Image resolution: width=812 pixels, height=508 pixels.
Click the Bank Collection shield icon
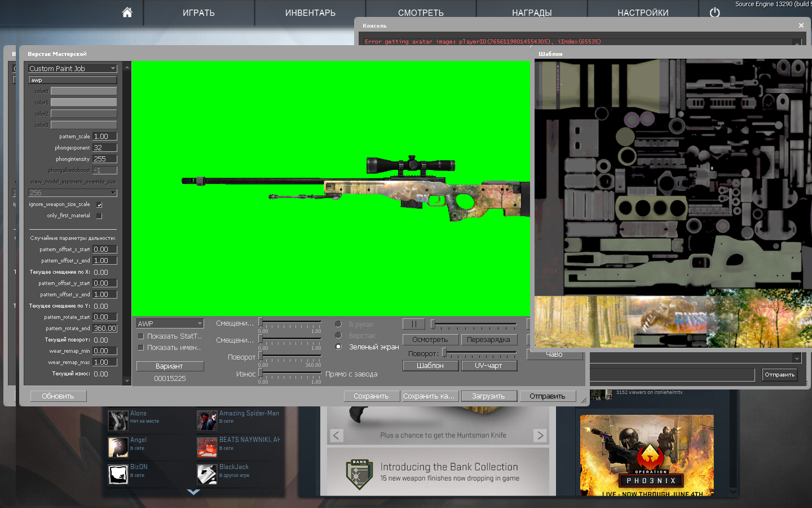pos(359,474)
